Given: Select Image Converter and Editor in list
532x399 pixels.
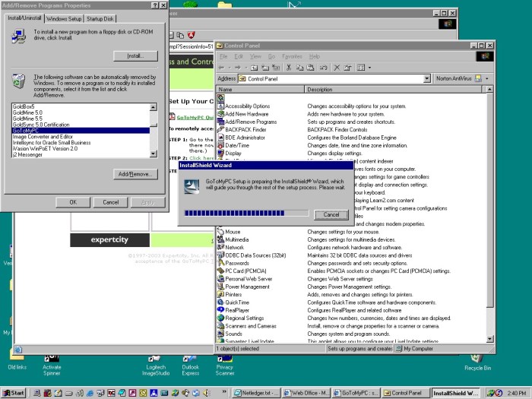Looking at the screenshot, I should click(x=81, y=136).
